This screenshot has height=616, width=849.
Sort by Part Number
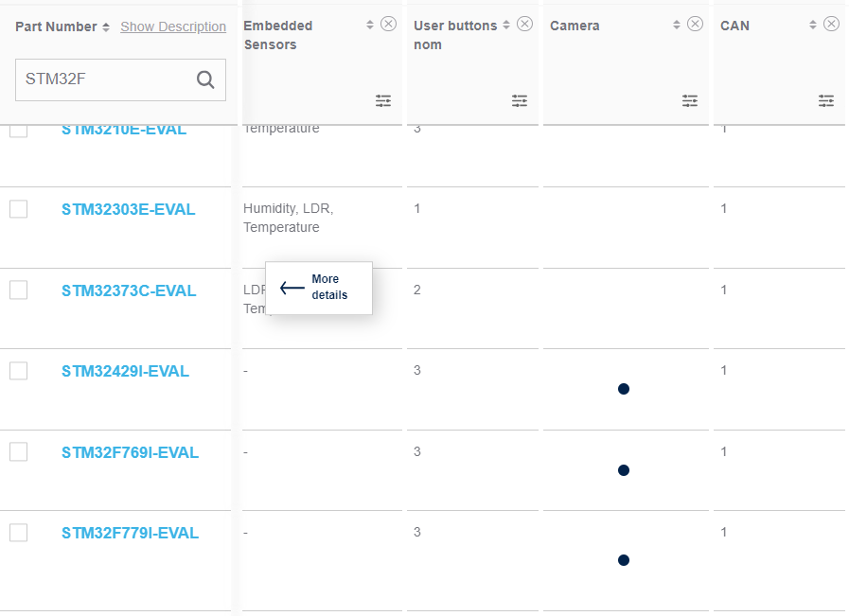(x=106, y=27)
